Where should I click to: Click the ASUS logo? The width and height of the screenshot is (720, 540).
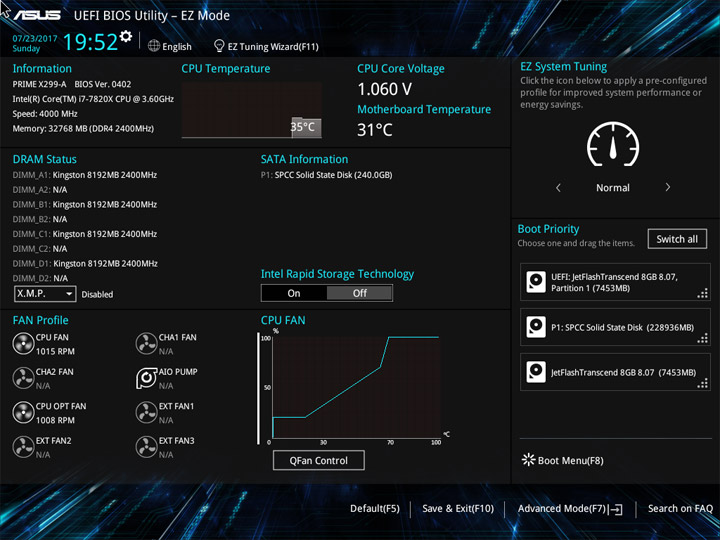(x=37, y=15)
